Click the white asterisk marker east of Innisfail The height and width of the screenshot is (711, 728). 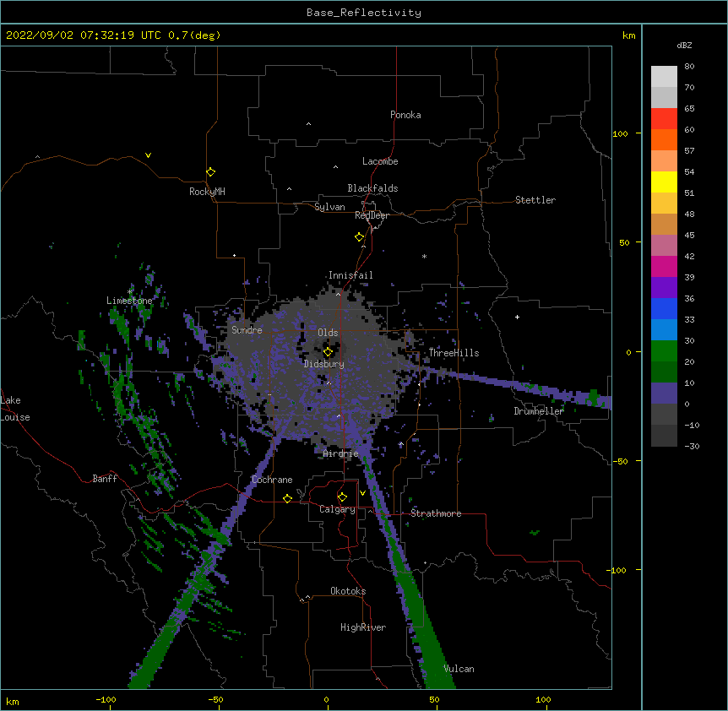424,256
